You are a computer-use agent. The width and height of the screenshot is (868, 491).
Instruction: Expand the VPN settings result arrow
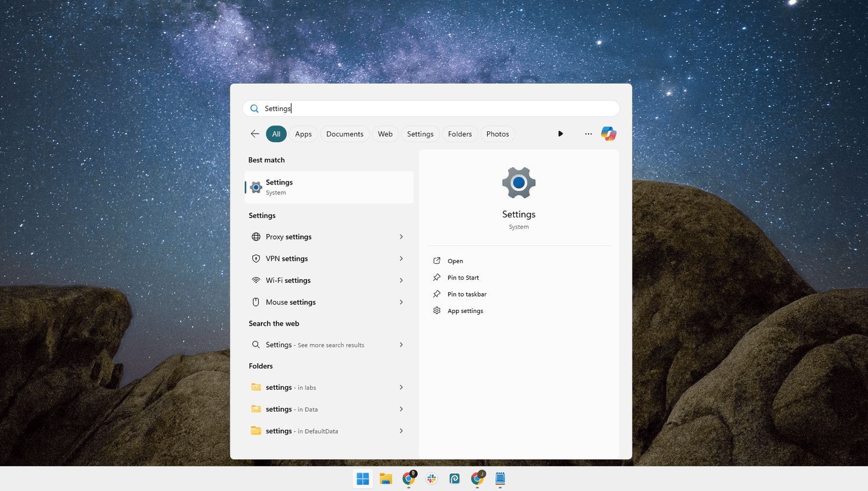(401, 259)
